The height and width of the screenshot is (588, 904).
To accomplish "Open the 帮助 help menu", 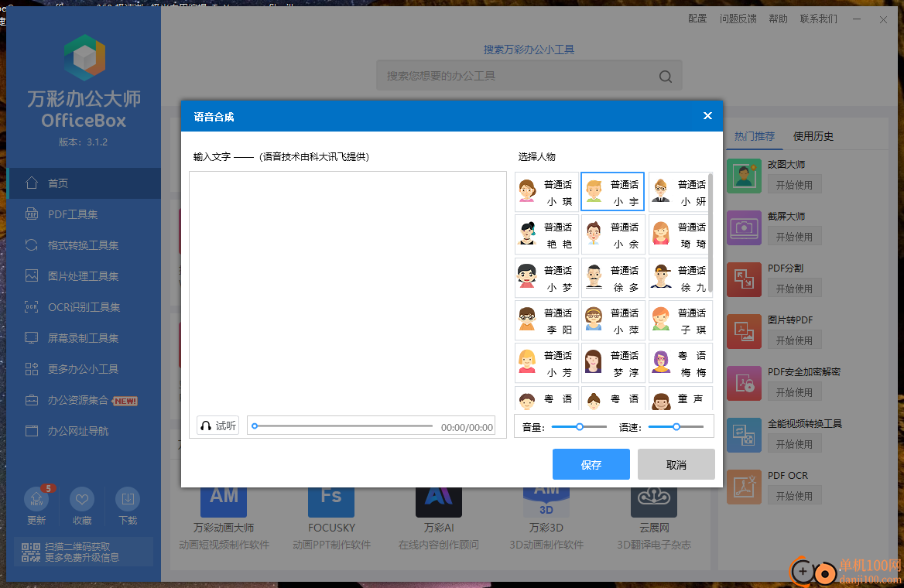I will click(778, 19).
